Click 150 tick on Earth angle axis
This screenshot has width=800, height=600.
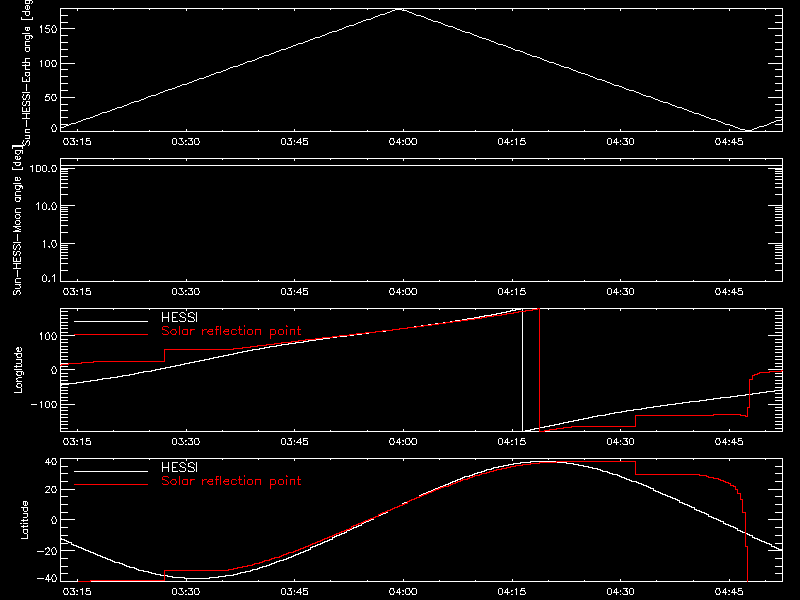tap(48, 29)
